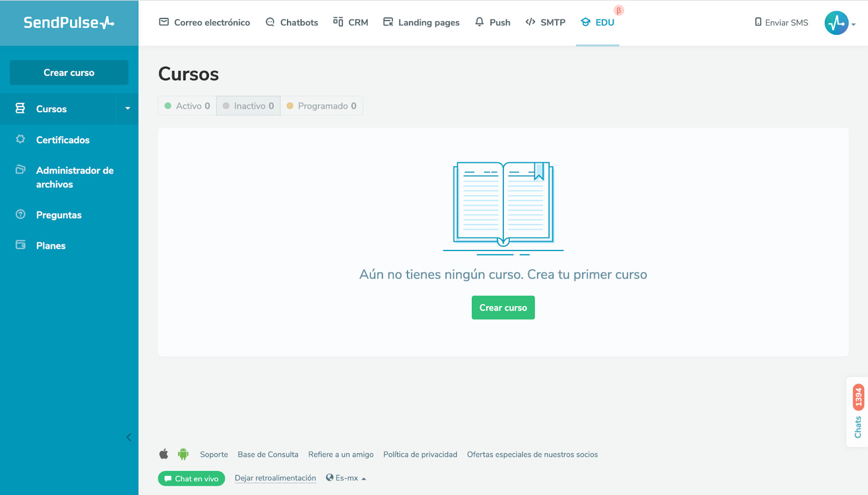Click the green Crear curso button

click(503, 307)
